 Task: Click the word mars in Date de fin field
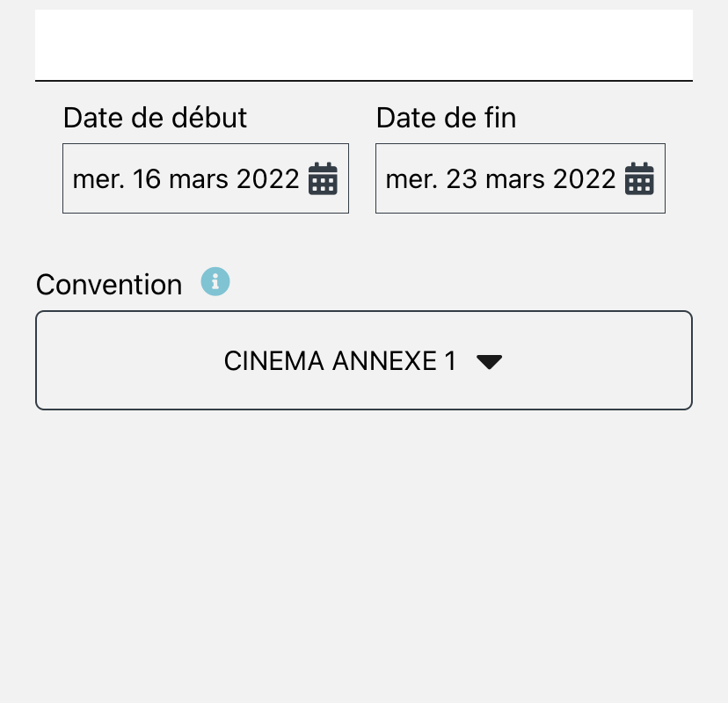pyautogui.click(x=515, y=179)
